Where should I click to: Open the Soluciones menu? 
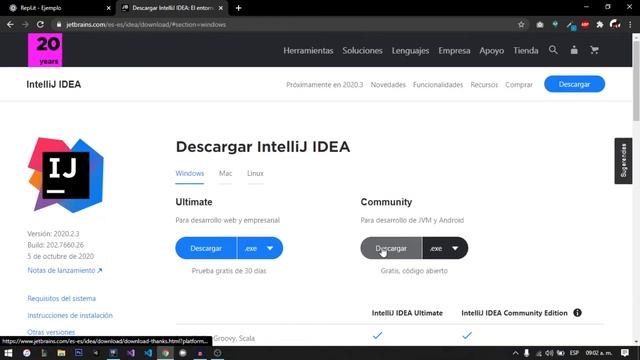click(362, 51)
